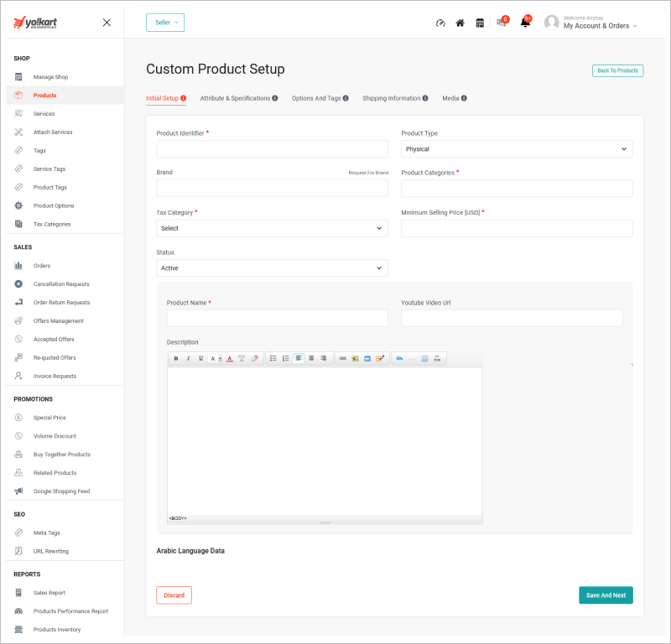
Task: Open the notifications bell
Action: tap(525, 23)
